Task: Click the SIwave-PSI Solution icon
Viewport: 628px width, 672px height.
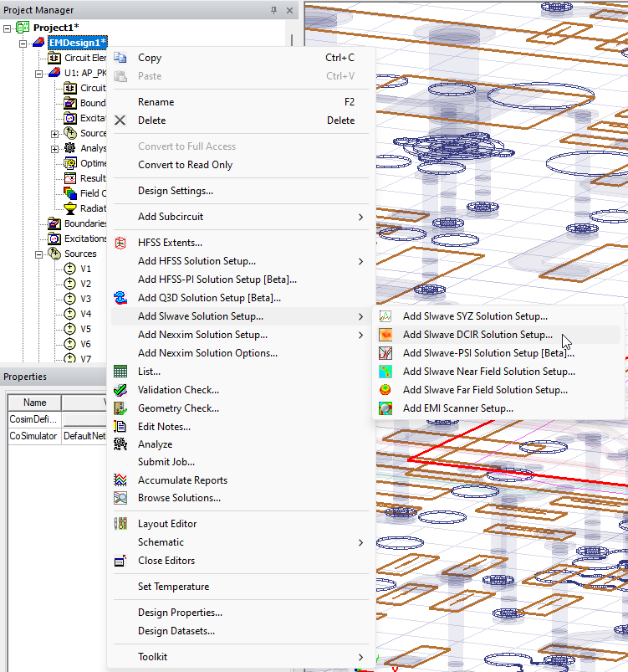Action: point(385,353)
